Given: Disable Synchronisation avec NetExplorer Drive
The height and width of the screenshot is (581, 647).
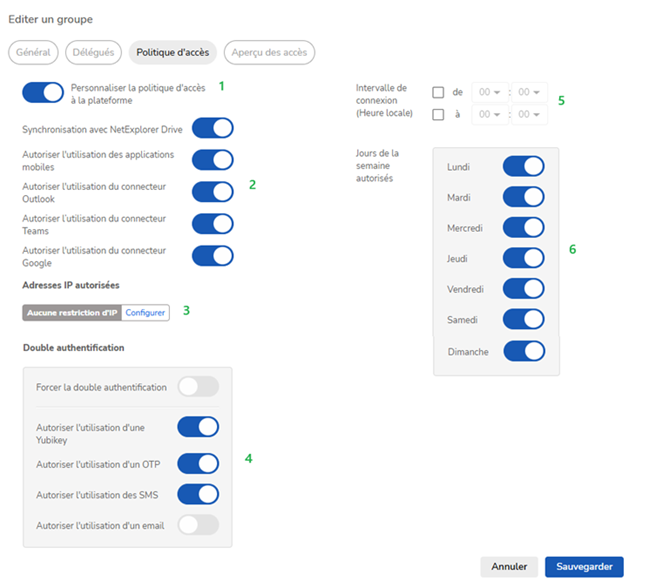Looking at the screenshot, I should click(212, 128).
